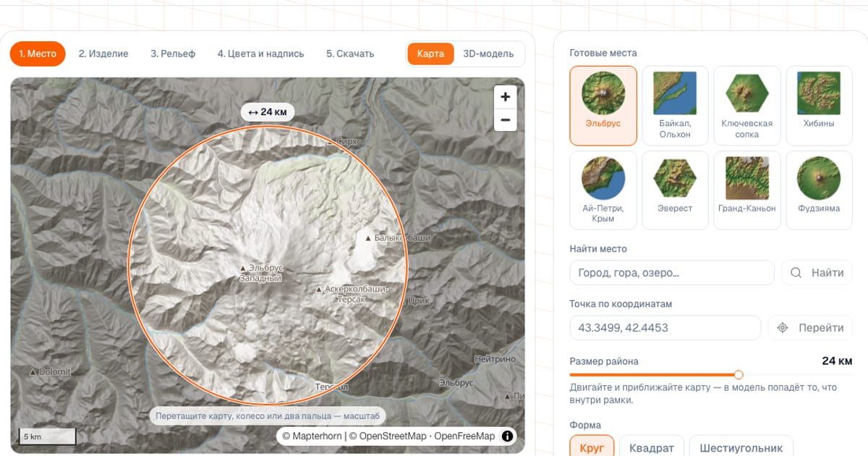Focus the Найти место search field

click(672, 273)
